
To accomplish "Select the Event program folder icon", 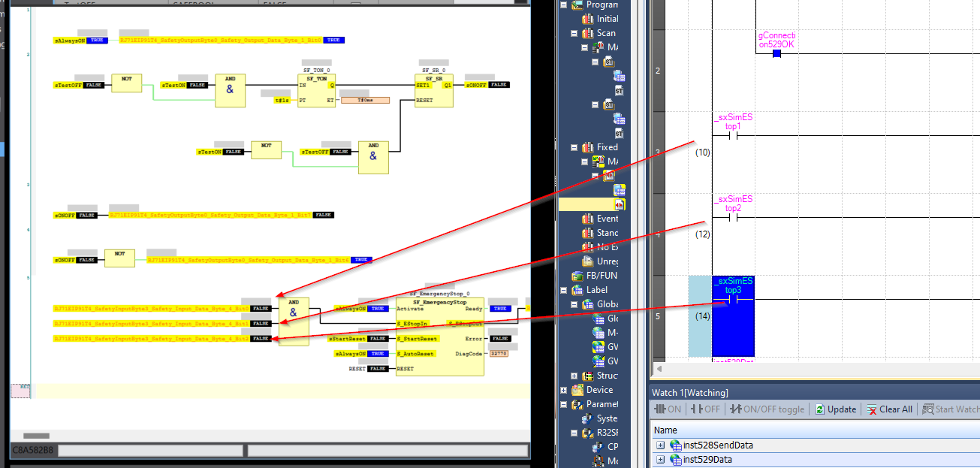I will 590,219.
